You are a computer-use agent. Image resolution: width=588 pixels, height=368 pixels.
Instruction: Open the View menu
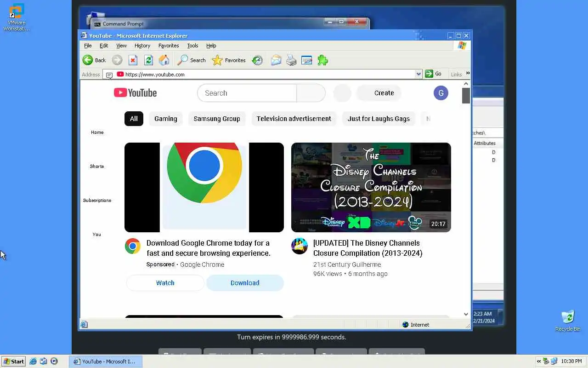121,46
